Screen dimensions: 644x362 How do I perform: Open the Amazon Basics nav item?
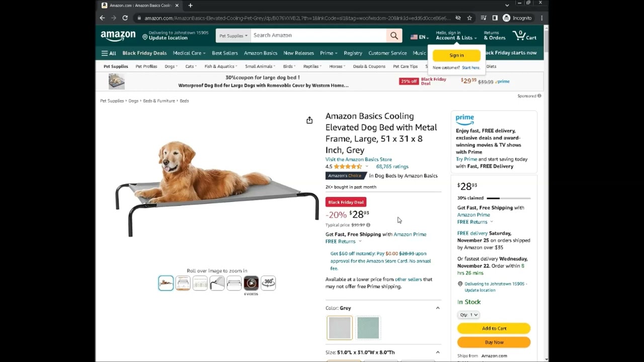[x=261, y=53]
